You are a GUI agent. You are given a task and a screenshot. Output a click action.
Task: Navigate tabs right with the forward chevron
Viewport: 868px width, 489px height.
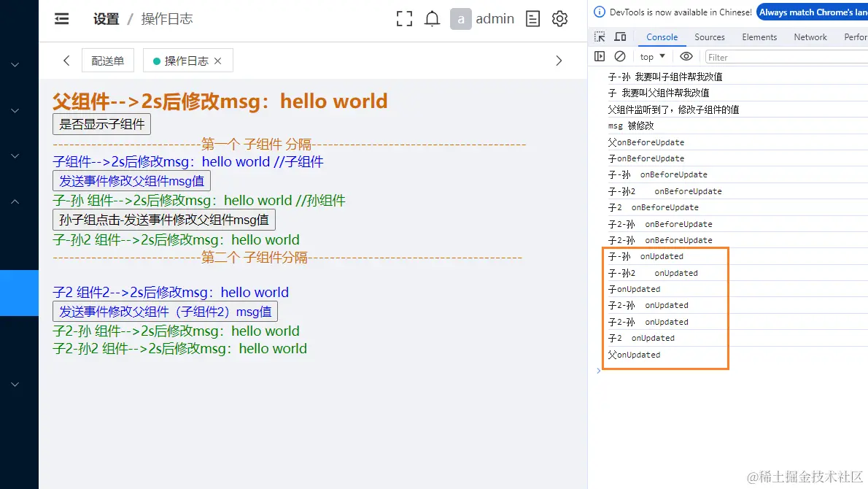pyautogui.click(x=559, y=61)
